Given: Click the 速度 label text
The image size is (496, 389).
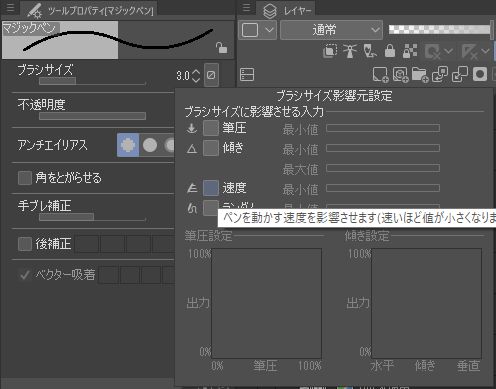Looking at the screenshot, I should pos(234,188).
